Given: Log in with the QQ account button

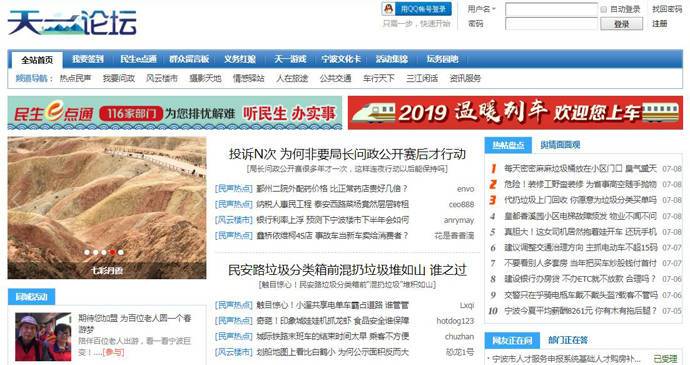Looking at the screenshot, I should [x=416, y=9].
